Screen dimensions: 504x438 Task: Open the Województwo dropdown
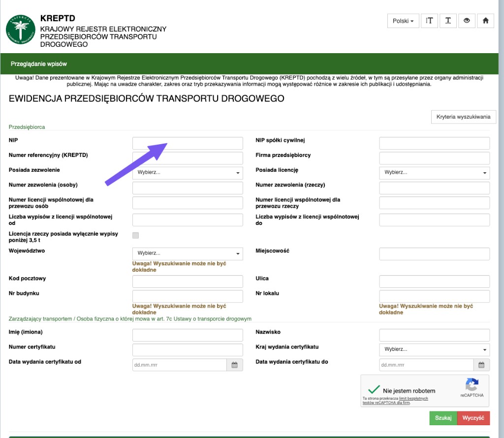click(x=188, y=253)
